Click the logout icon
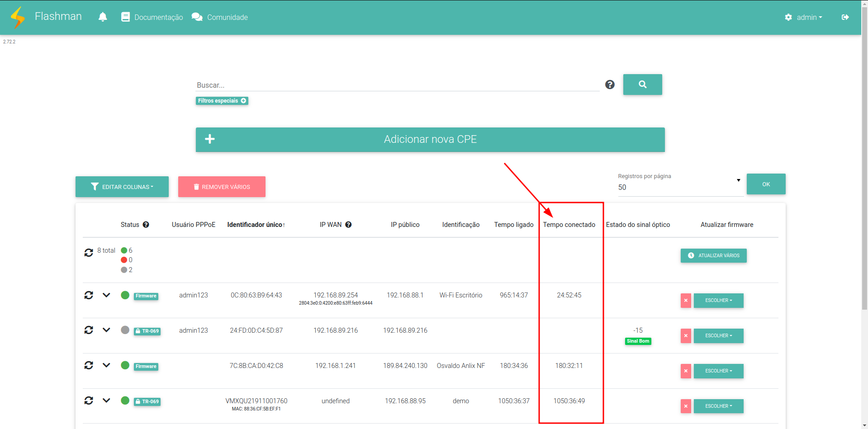This screenshot has height=429, width=868. pos(845,17)
